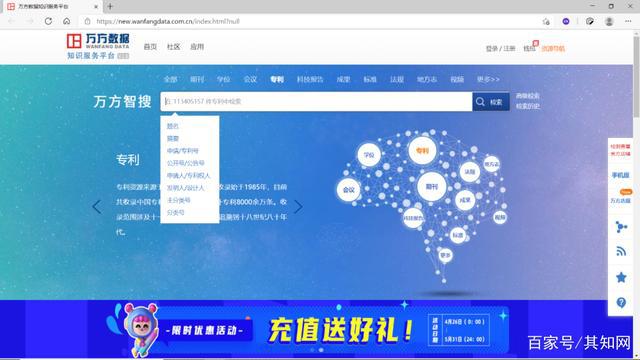Click the 期刊 bubble in the brain graphic
Image resolution: width=640 pixels, height=360 pixels.
431,187
